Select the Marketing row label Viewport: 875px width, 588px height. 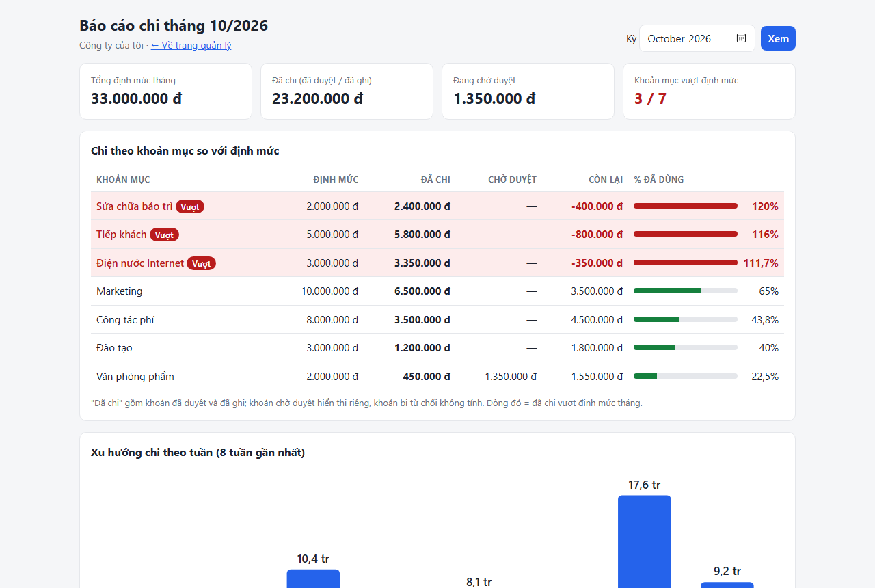click(120, 291)
